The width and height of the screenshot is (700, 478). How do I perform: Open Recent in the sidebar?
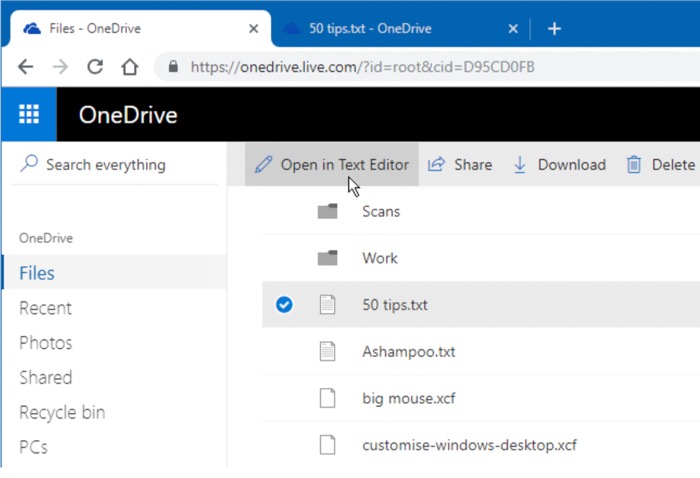[x=45, y=308]
